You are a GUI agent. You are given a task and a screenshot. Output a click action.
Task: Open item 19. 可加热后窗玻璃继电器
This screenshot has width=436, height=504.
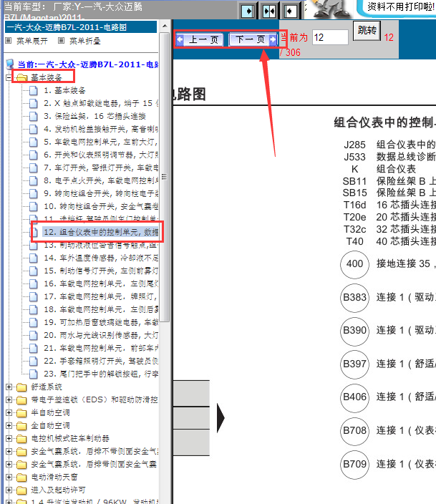101,322
